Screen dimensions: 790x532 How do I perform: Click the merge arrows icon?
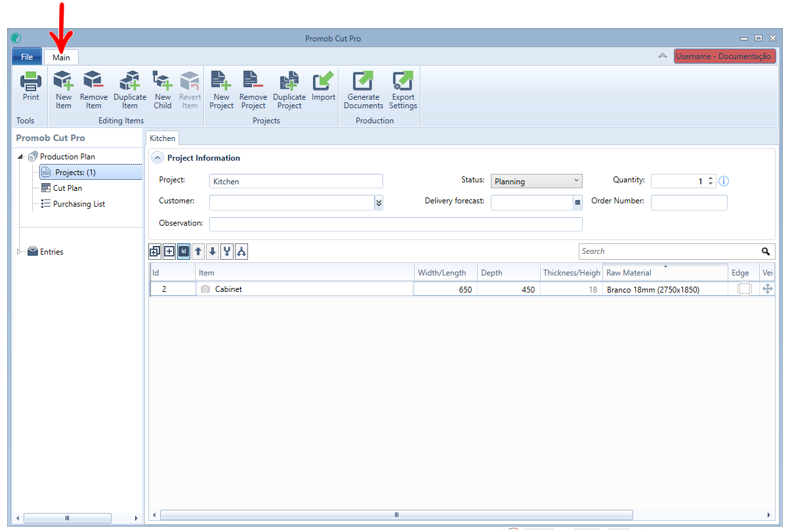pos(227,251)
